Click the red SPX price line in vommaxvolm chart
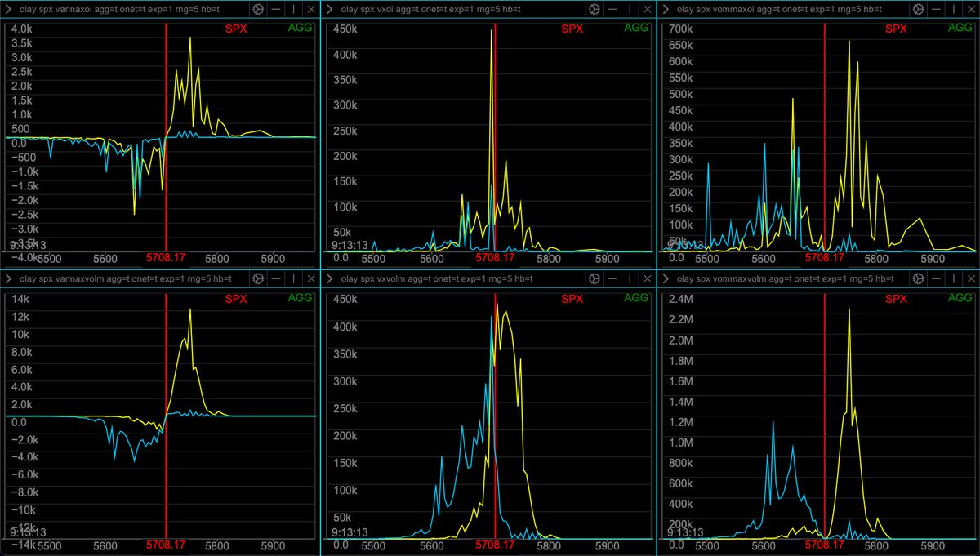 pyautogui.click(x=825, y=415)
